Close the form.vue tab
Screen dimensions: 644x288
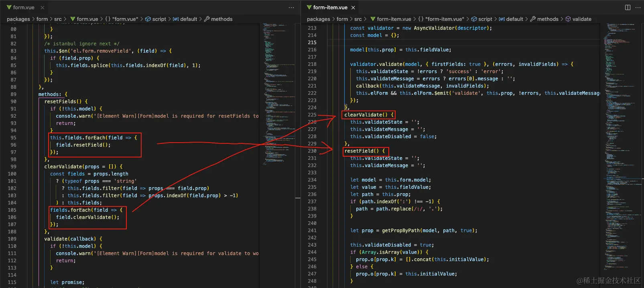(x=43, y=8)
